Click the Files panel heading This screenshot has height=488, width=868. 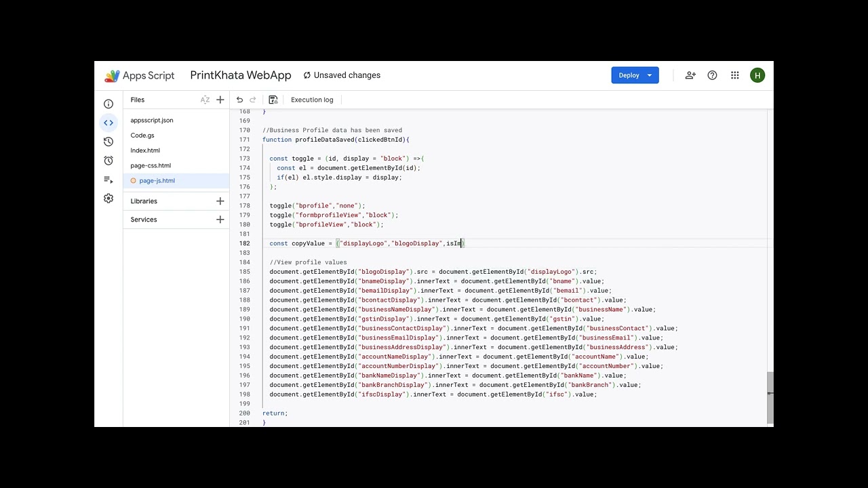pyautogui.click(x=138, y=100)
